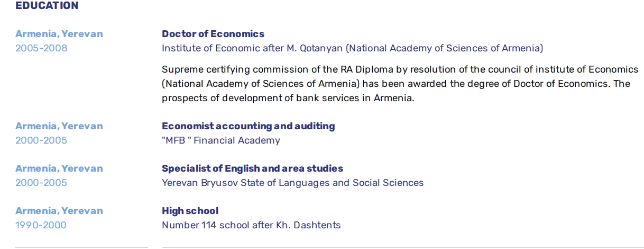Image resolution: width=644 pixels, height=249 pixels.
Task: Click 2000-2005 dates beside Yerevan Bryusov State
Action: (41, 183)
